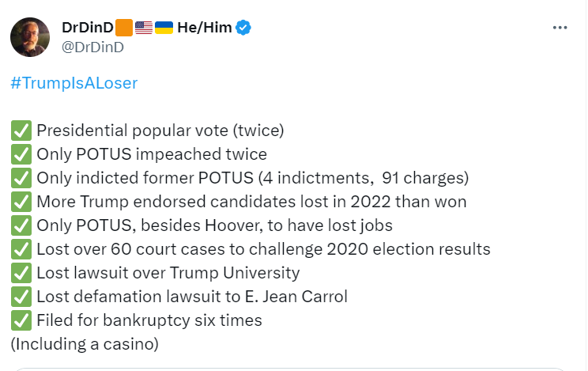Click checkmark beside Presidential popular vote line
This screenshot has height=371, width=588.
21,131
